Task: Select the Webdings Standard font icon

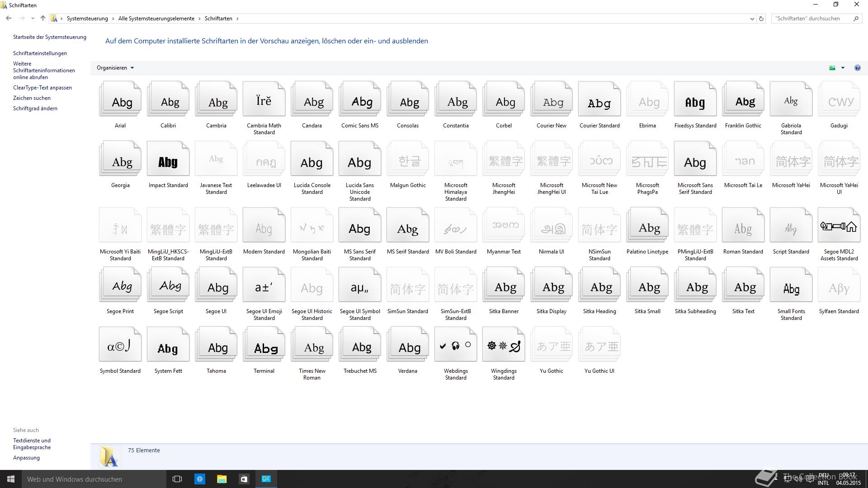Action: pos(456,344)
